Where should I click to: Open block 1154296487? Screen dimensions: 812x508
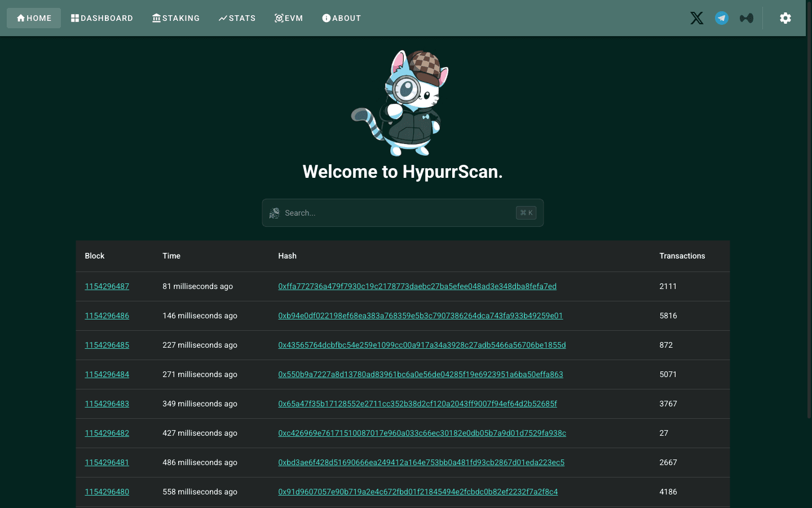[x=107, y=286]
